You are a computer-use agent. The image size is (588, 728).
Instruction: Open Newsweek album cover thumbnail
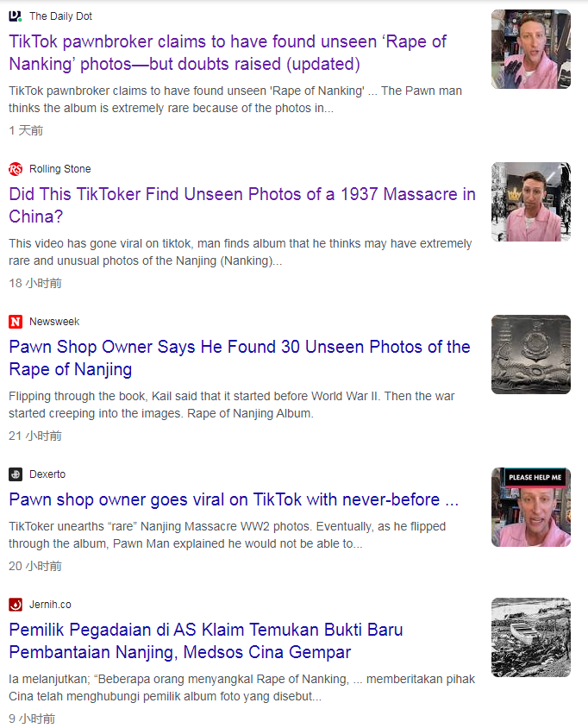[531, 355]
